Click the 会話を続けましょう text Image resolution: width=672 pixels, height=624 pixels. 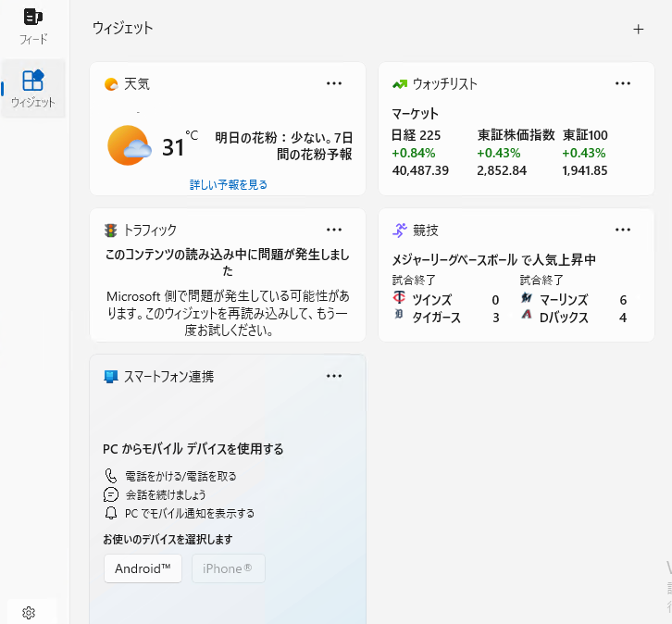tap(166, 495)
